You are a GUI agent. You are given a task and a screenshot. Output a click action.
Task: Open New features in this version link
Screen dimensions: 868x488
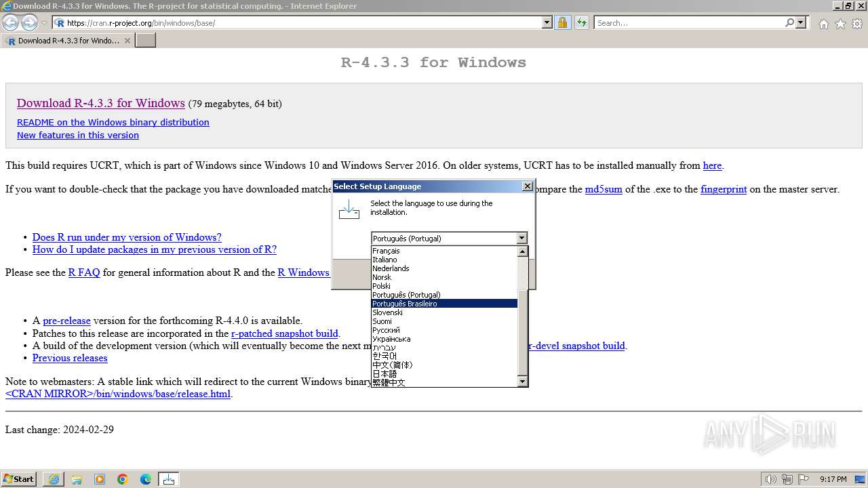tap(78, 135)
